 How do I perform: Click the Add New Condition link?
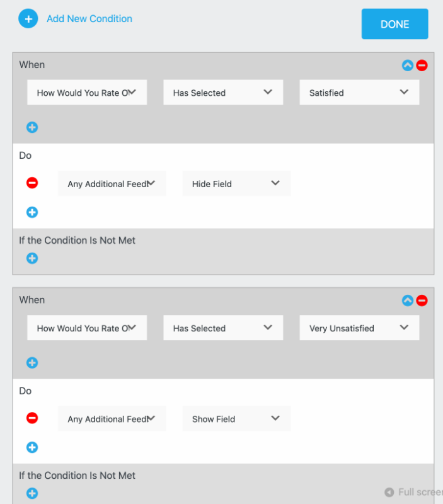point(89,18)
